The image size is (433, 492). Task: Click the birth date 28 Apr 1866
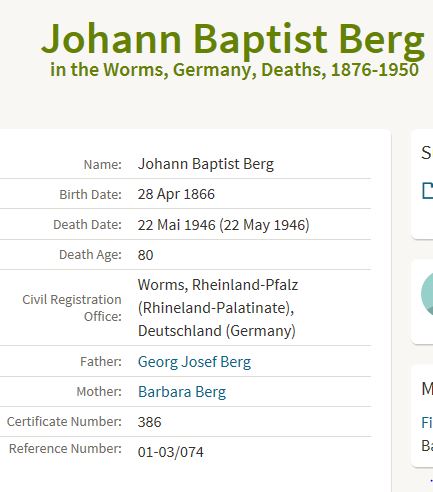[176, 194]
